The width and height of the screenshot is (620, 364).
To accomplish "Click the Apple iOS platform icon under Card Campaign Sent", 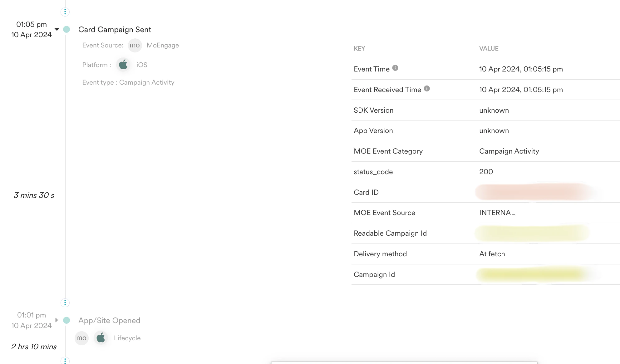I will (123, 65).
